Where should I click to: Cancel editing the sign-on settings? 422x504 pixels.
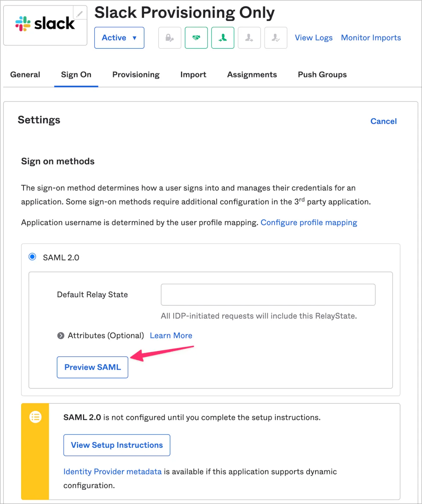pyautogui.click(x=383, y=121)
